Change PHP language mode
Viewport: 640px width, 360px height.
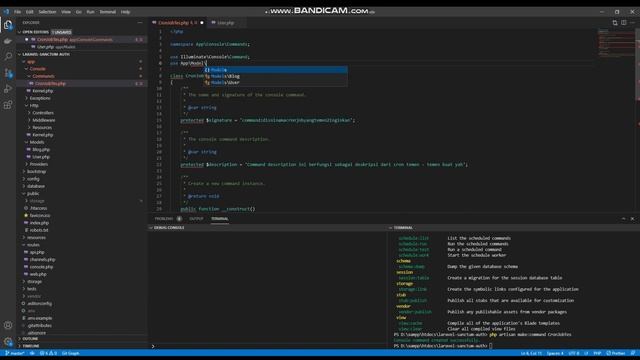coord(597,353)
